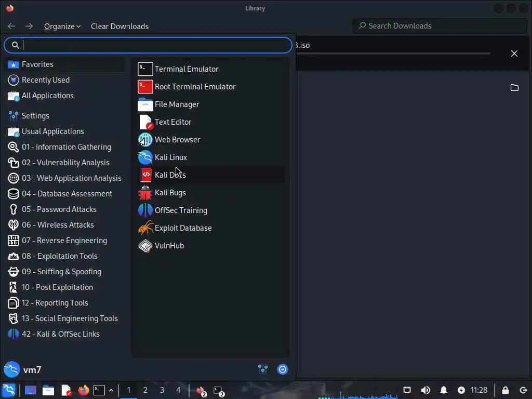This screenshot has height=399, width=532.
Task: Open Root Terminal Emulator
Action: pos(210,87)
